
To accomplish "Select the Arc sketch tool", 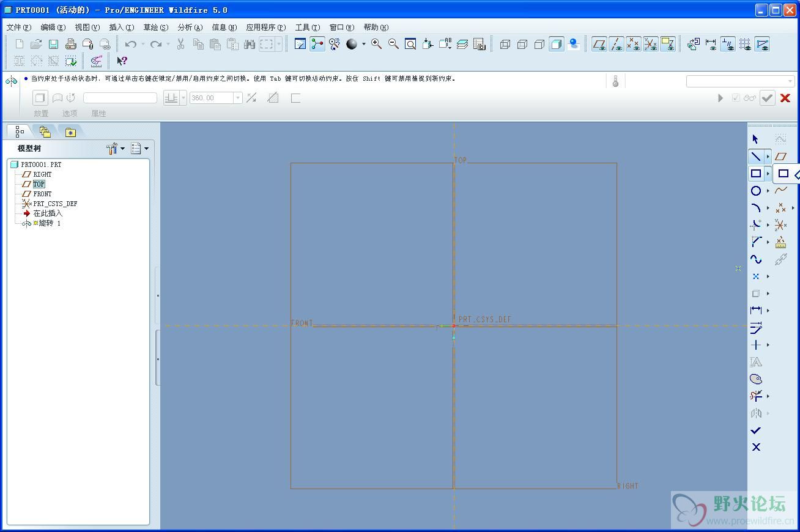I will click(756, 208).
